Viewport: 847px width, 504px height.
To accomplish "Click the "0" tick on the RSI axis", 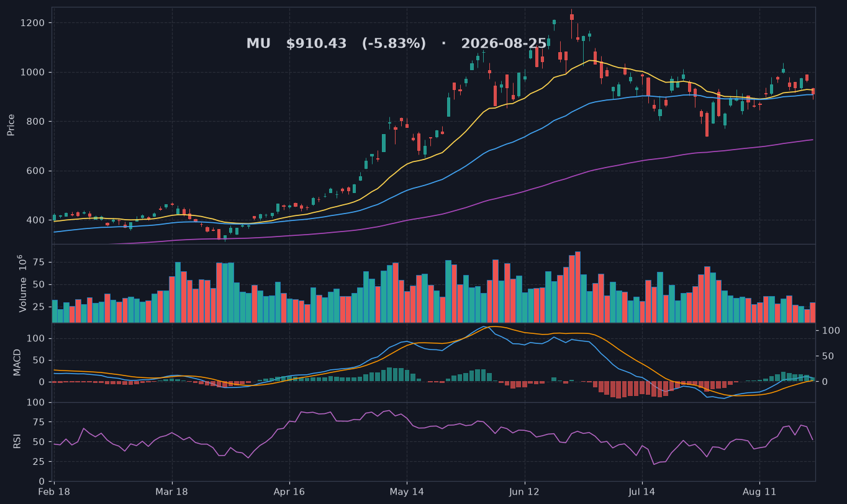I will pyautogui.click(x=41, y=481).
